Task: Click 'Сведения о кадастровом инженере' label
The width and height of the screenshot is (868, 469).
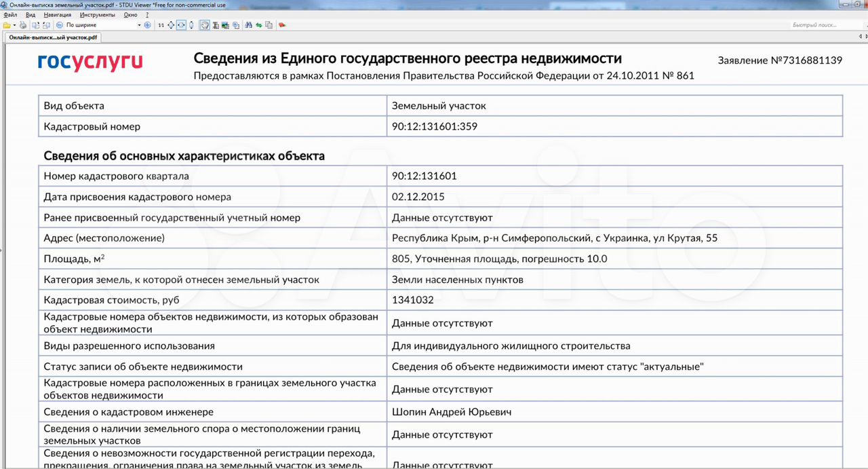Action: click(x=128, y=412)
